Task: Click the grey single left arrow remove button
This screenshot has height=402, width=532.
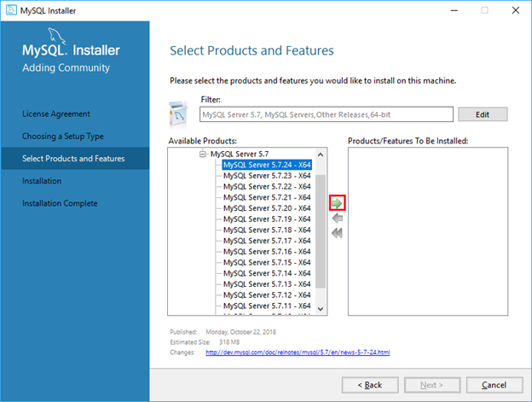Action: click(338, 218)
